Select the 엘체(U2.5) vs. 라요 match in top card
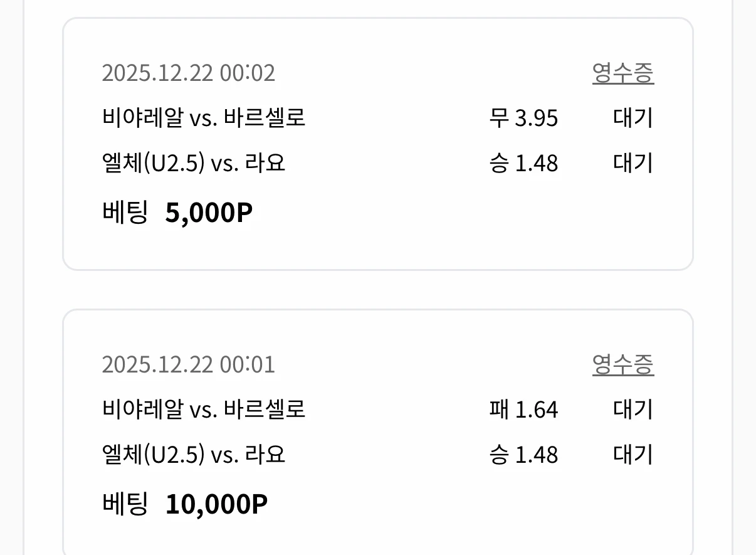 coord(194,162)
